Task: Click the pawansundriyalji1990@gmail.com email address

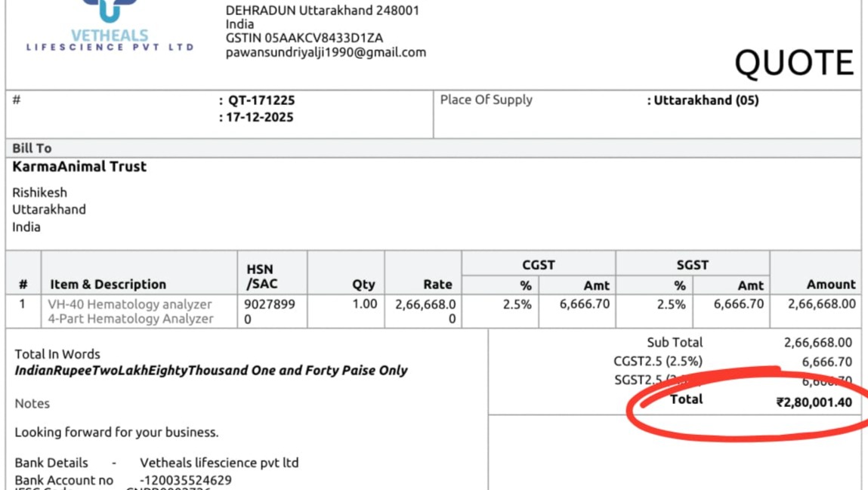Action: [326, 53]
